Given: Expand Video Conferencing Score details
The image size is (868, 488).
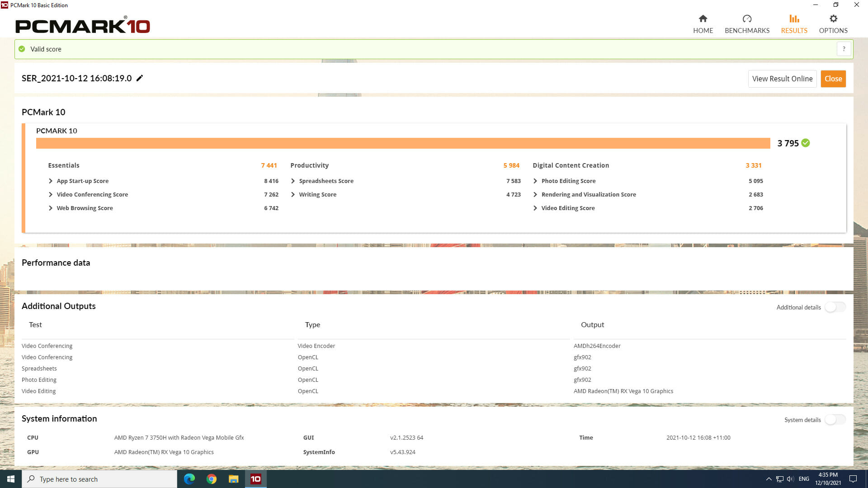Looking at the screenshot, I should point(50,194).
